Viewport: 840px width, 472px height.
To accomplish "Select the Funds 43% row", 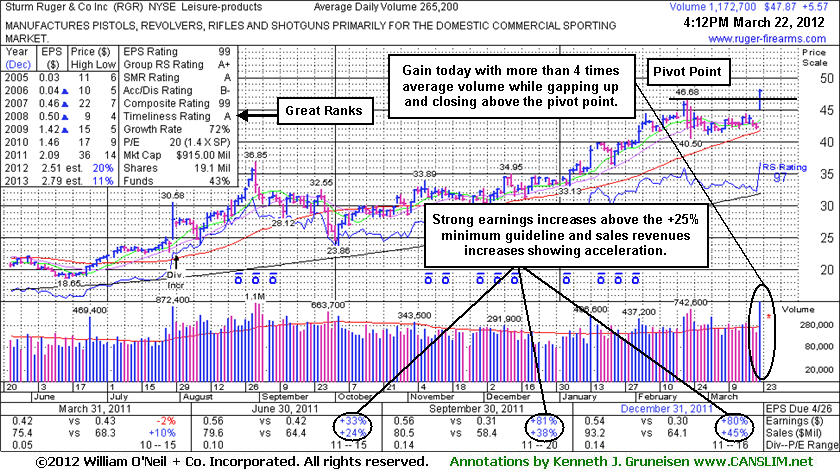I will tap(177, 181).
